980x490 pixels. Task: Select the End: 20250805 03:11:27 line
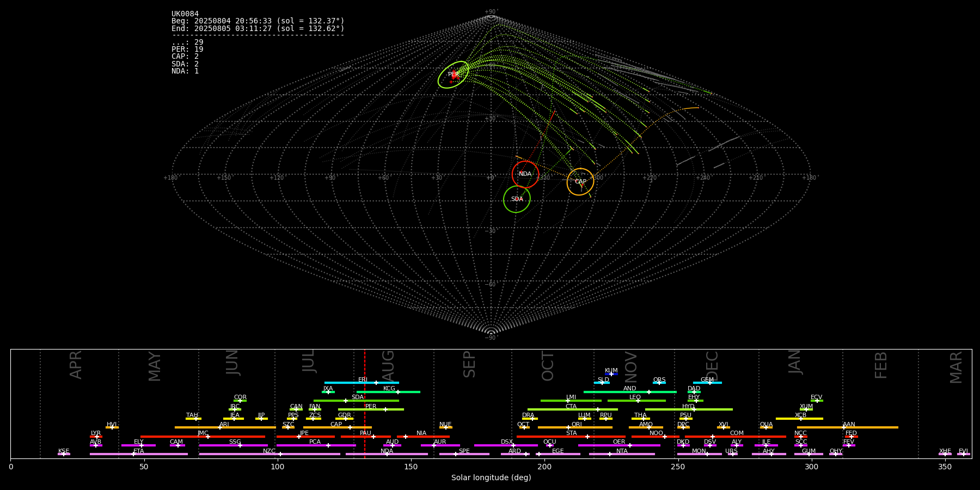click(258, 28)
